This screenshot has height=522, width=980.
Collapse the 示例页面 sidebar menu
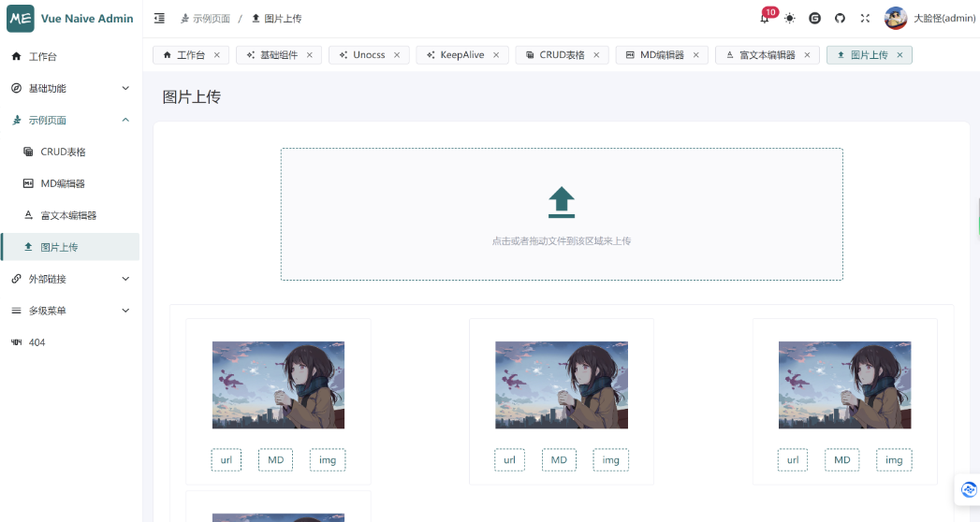tap(70, 120)
